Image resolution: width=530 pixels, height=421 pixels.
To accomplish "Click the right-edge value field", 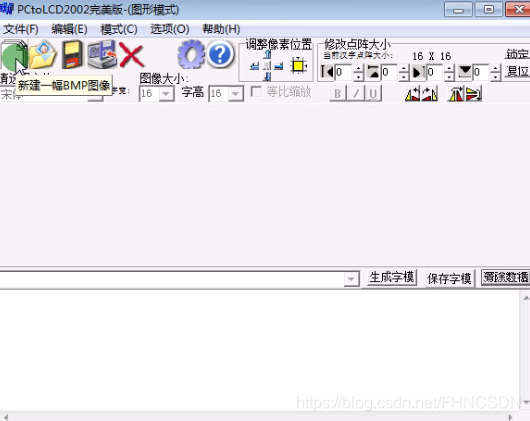I will click(435, 72).
